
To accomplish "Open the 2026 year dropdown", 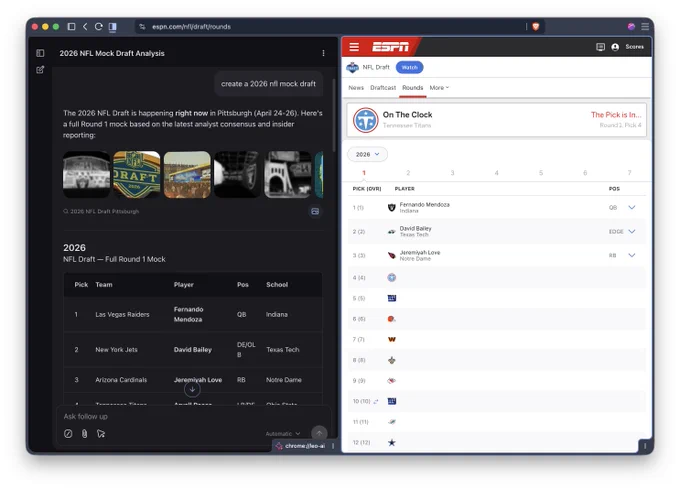I will pos(367,154).
